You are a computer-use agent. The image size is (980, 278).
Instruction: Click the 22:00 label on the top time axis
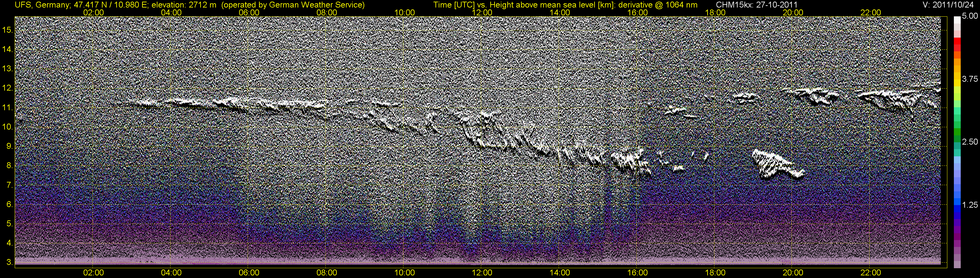[871, 12]
